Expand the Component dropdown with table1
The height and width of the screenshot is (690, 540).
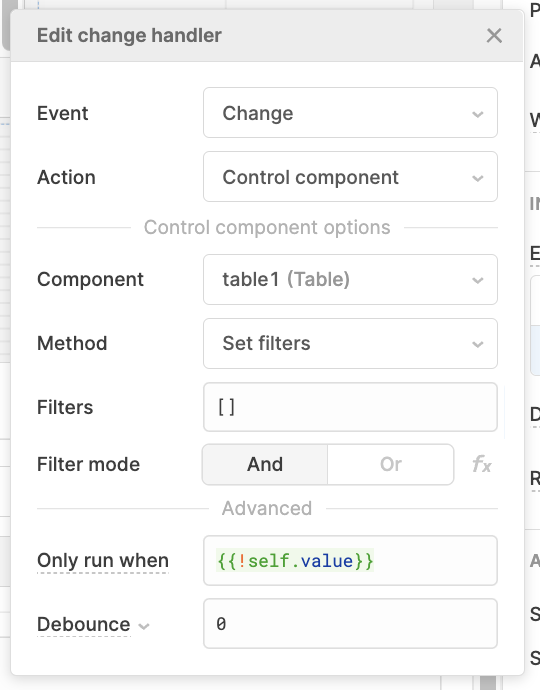pyautogui.click(x=350, y=279)
